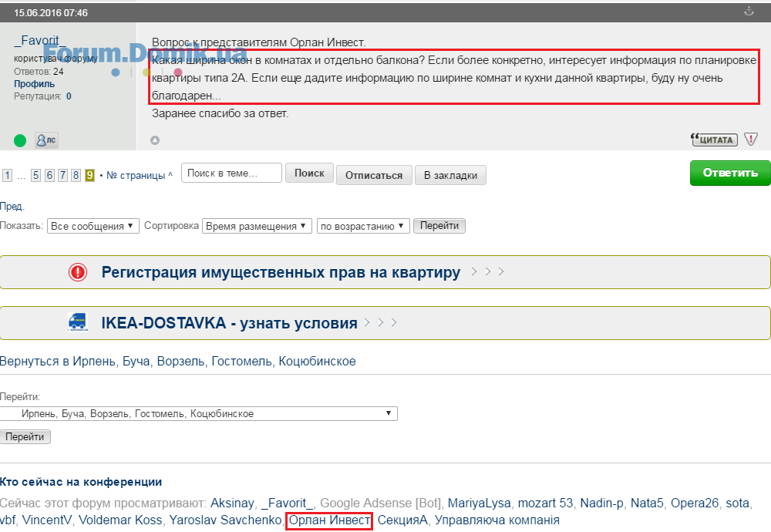
Task: Click the Поиск button
Action: point(309,173)
